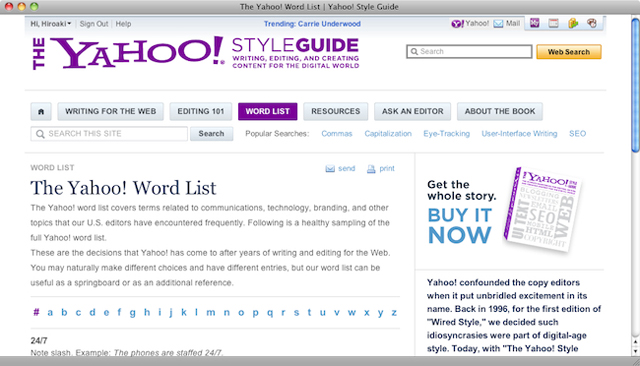Jump to letter e entries

tap(106, 313)
